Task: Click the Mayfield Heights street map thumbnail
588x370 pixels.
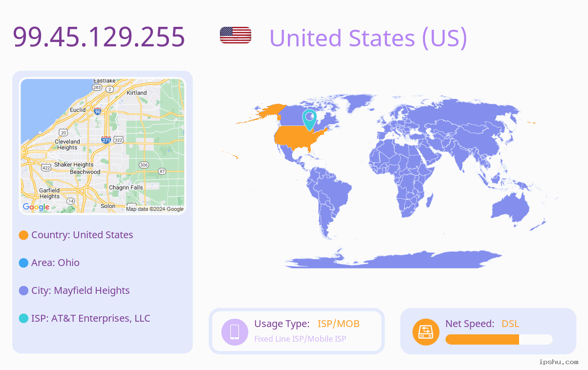Action: [103, 146]
